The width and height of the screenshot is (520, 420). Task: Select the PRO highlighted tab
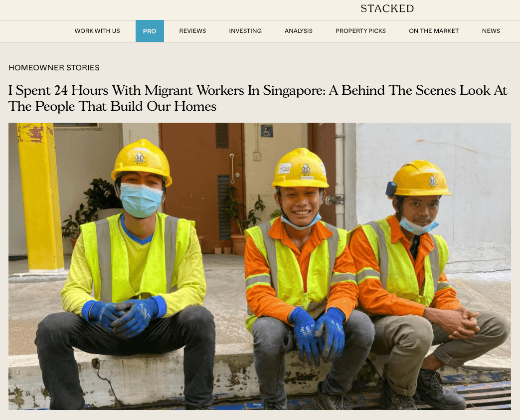[x=150, y=31]
